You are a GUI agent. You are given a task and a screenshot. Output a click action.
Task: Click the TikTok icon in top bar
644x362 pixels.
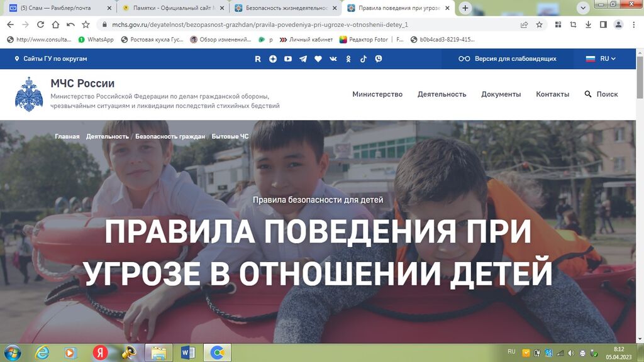(x=364, y=58)
